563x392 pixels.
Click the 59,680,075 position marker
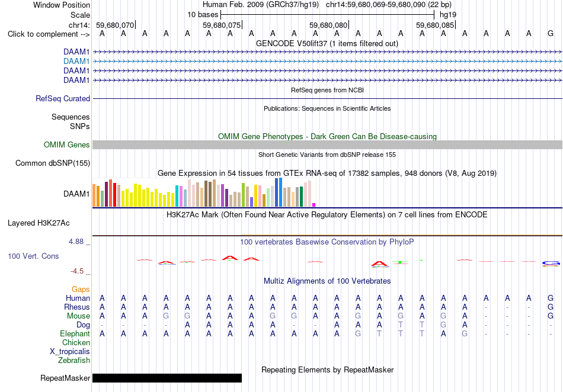pos(222,25)
